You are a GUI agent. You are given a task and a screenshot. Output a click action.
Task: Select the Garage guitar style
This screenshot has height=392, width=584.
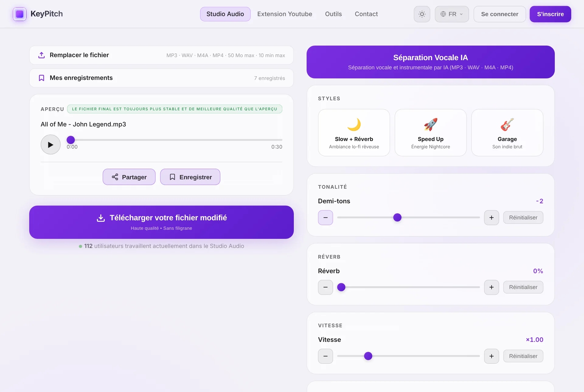tap(507, 132)
